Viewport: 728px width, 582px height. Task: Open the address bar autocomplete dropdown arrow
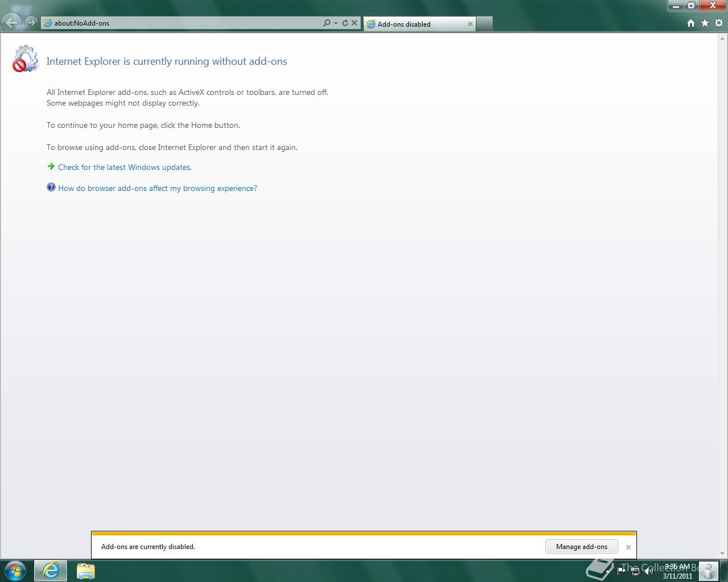tap(336, 23)
